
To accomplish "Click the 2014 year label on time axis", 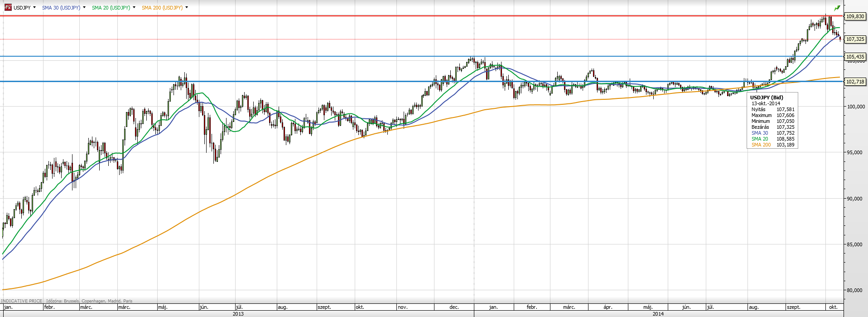I will tap(658, 314).
